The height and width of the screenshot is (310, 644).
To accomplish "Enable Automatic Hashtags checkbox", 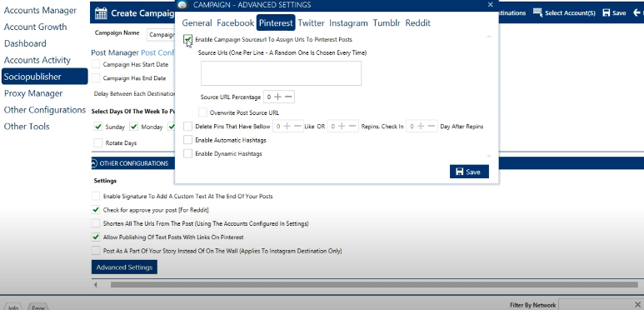I will tap(187, 140).
